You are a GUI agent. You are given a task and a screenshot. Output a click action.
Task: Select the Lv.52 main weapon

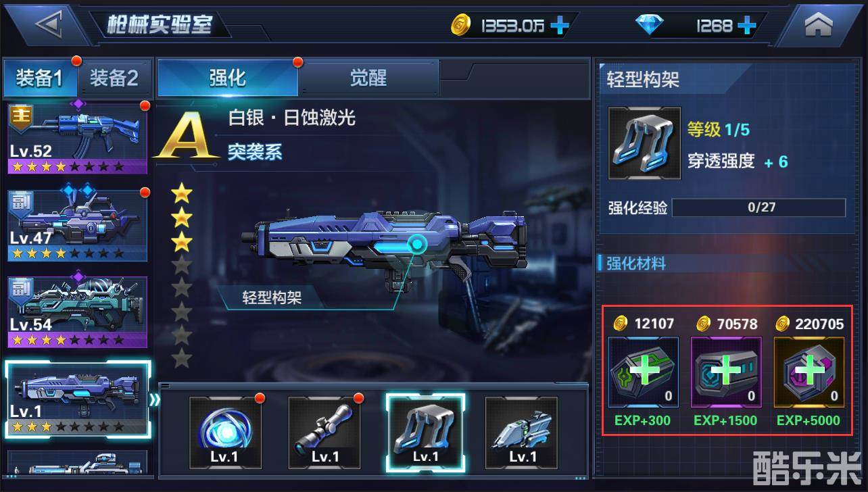78,139
